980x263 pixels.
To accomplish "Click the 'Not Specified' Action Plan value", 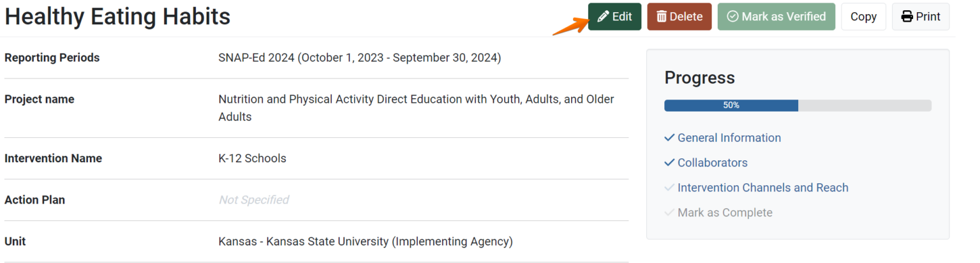I will (x=253, y=200).
